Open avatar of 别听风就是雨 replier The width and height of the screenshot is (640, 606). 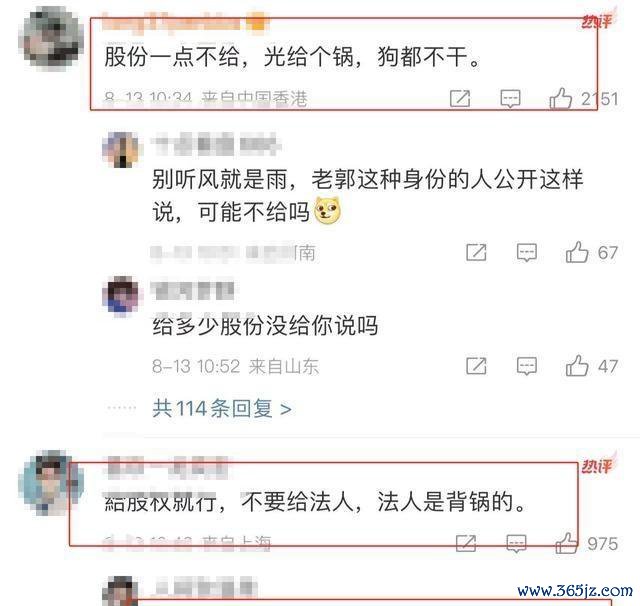point(120,149)
